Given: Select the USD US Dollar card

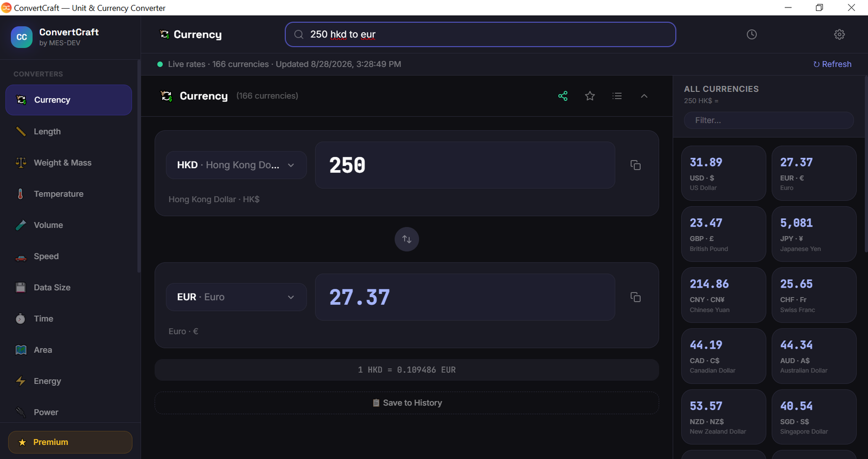Looking at the screenshot, I should click(724, 173).
